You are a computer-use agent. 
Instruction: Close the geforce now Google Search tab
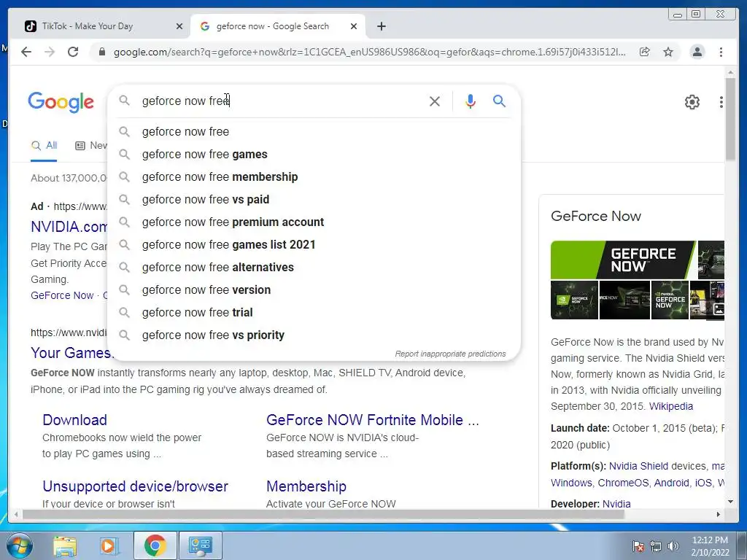(x=354, y=26)
